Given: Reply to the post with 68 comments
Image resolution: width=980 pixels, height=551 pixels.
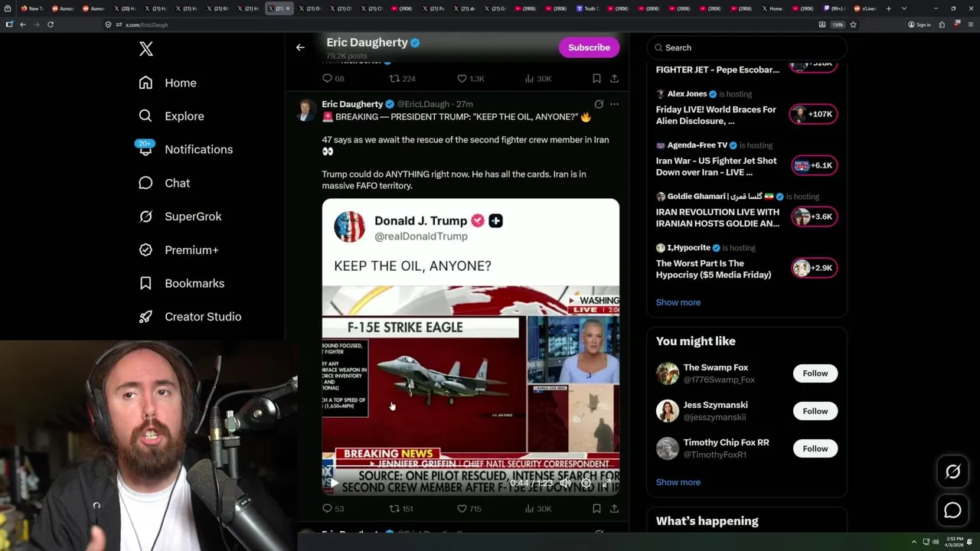Looking at the screenshot, I should coord(333,78).
